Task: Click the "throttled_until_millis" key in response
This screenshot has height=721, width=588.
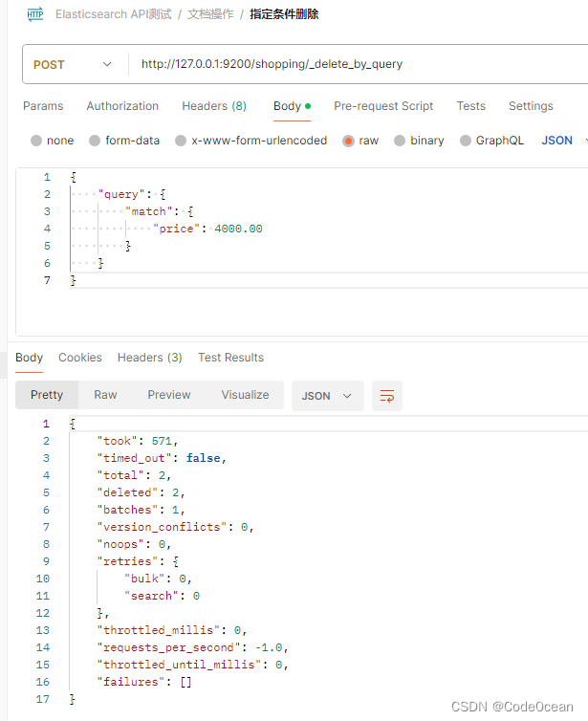Action: [x=180, y=665]
